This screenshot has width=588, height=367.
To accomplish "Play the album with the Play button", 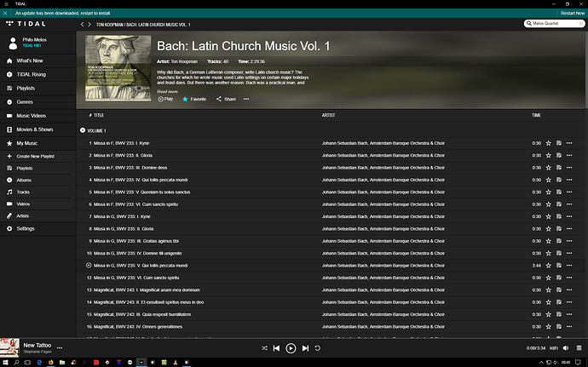I will point(165,100).
